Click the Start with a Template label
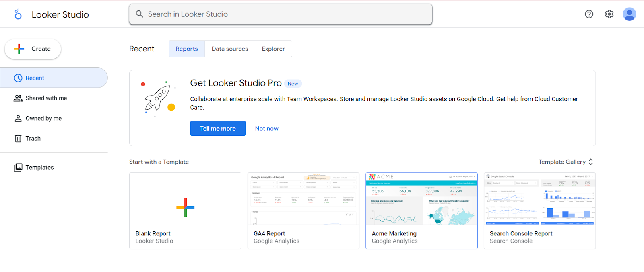 159,162
